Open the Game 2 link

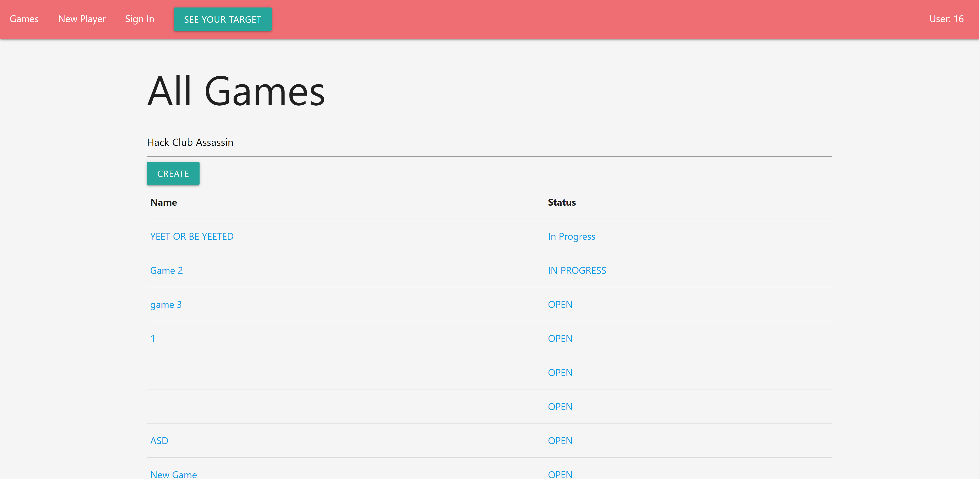point(166,270)
